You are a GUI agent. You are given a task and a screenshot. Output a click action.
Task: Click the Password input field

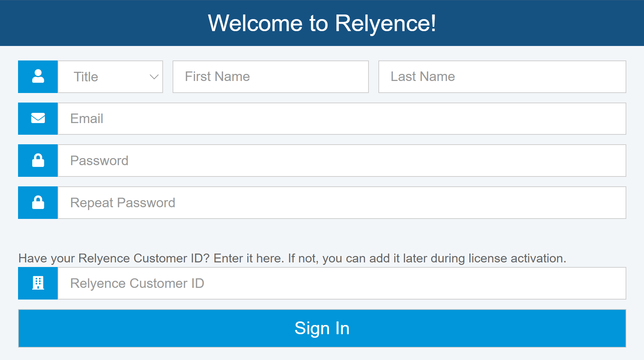click(342, 161)
